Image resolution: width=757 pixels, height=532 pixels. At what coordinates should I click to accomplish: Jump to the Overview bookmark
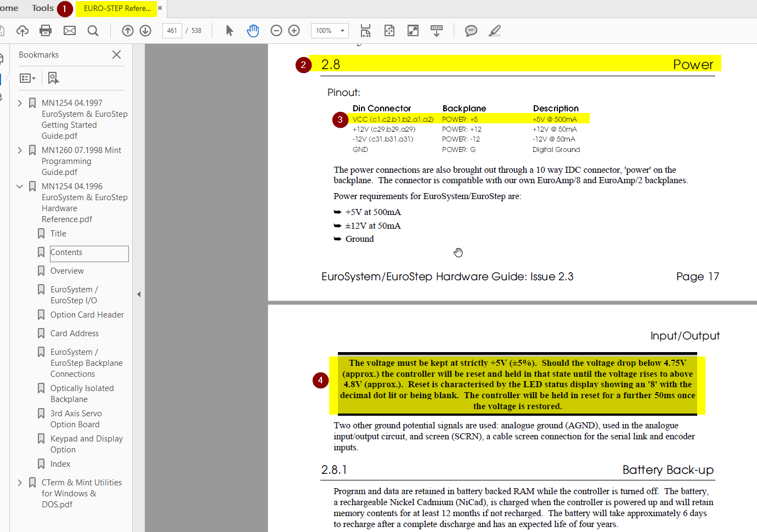pyautogui.click(x=67, y=271)
